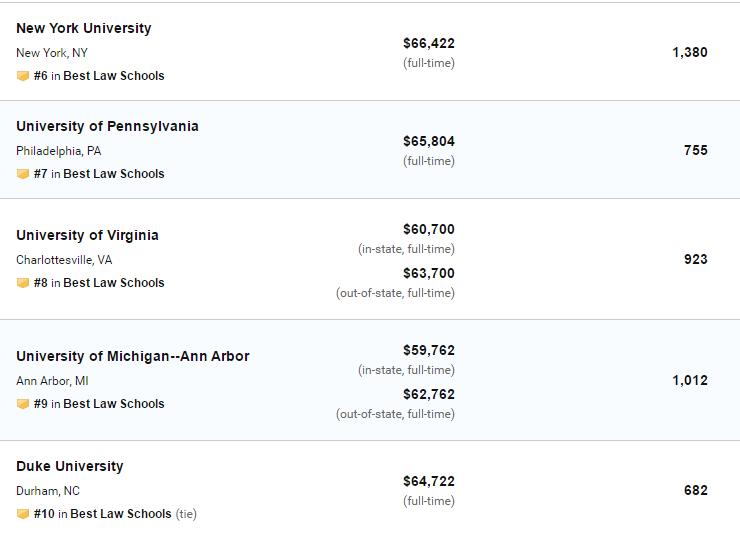
Task: Click the badge icon beside Duke's #10 ranking
Action: [23, 514]
